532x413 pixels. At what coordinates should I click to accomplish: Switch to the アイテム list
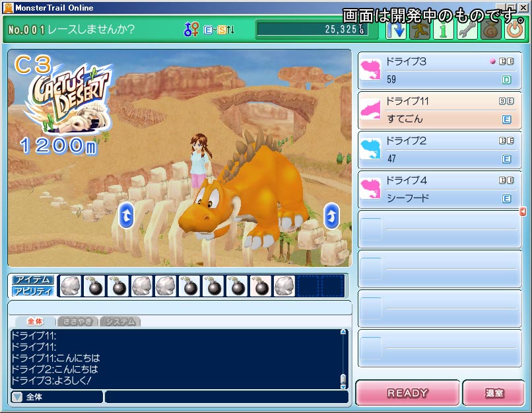point(33,280)
